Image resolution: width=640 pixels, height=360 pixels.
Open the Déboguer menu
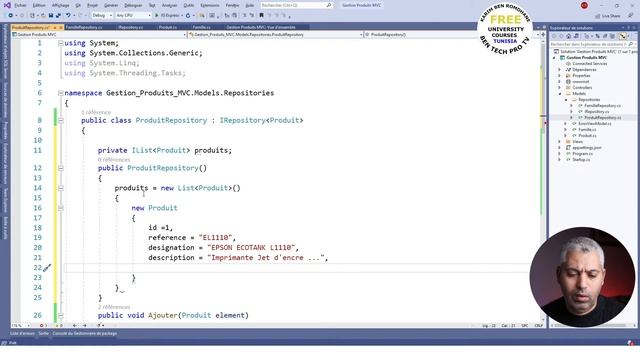133,5
